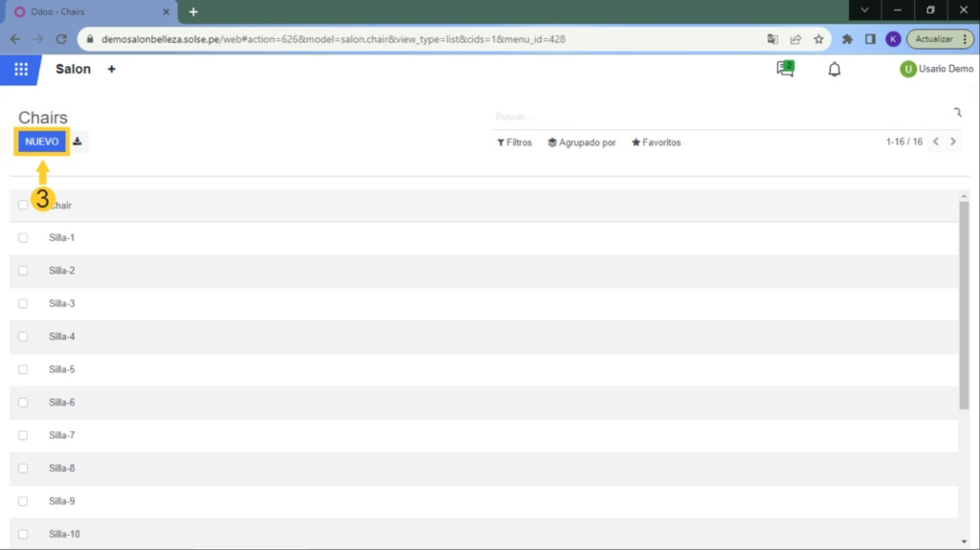
Task: Expand the Filtros dropdown
Action: coord(514,143)
